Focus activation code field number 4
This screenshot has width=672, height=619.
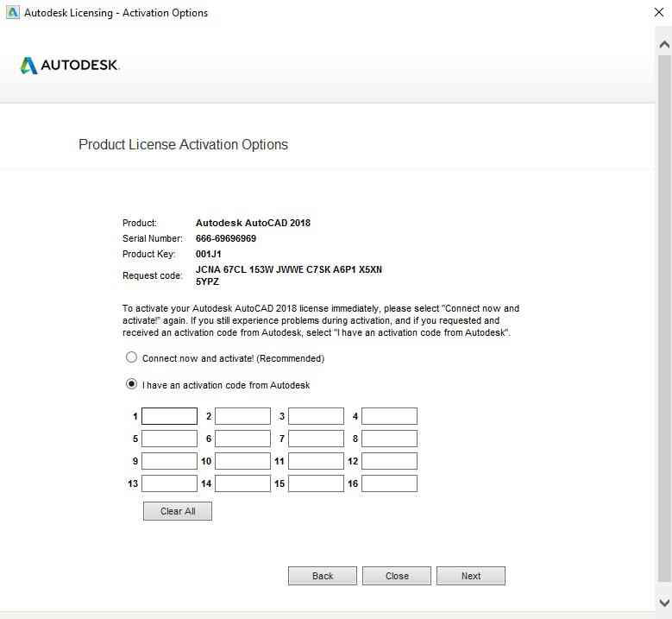389,416
